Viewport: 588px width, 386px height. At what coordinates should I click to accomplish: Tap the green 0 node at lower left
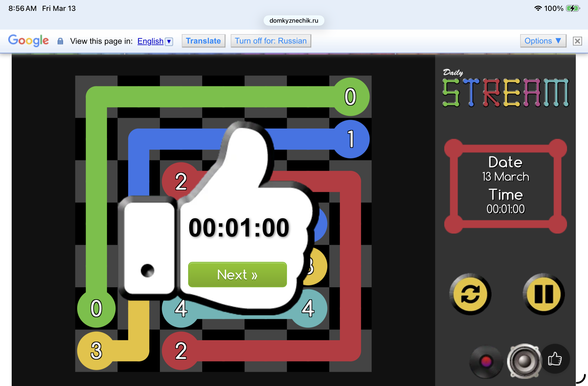96,308
